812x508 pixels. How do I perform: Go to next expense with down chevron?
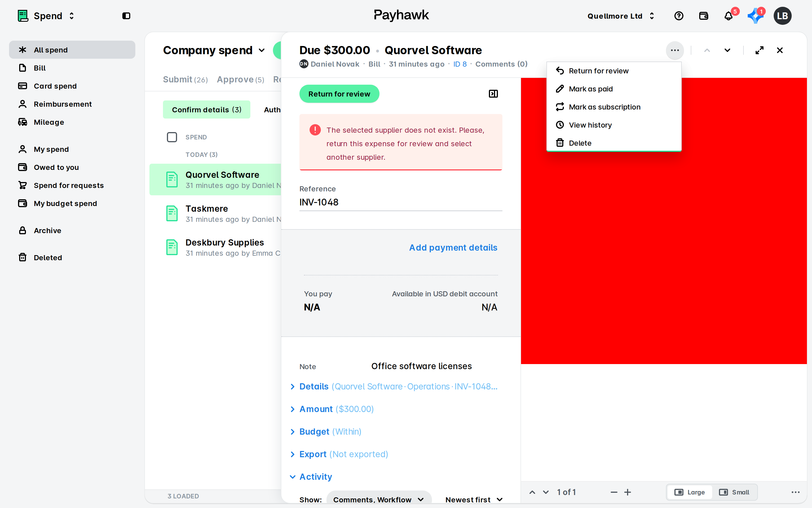[727, 51]
